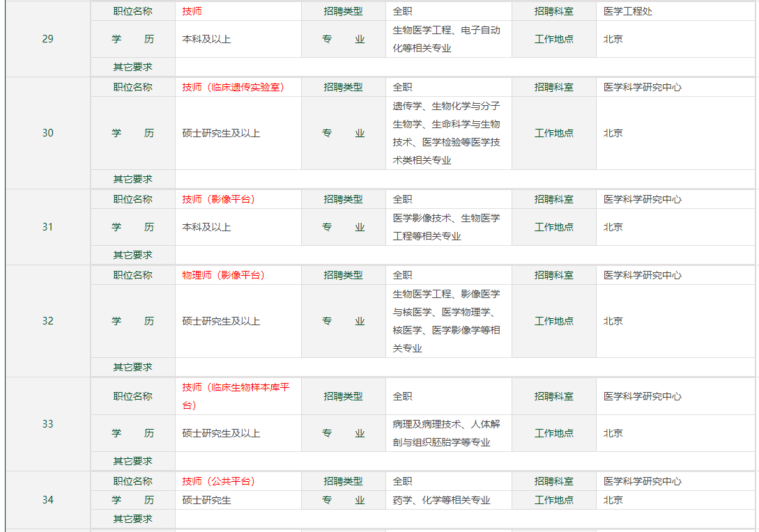Screen dimensions: 759x532
Task: Click row number 29 cell
Action: pyautogui.click(x=47, y=39)
